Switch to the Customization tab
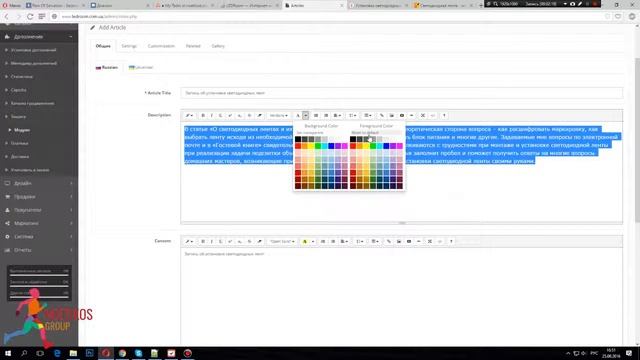This screenshot has width=640, height=360. coord(161,46)
